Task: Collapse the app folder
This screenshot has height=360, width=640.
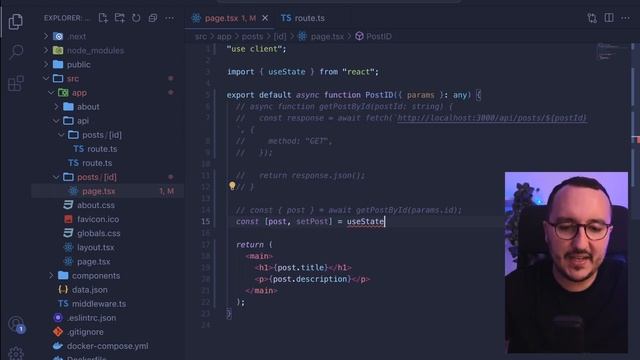Action: coord(79,93)
